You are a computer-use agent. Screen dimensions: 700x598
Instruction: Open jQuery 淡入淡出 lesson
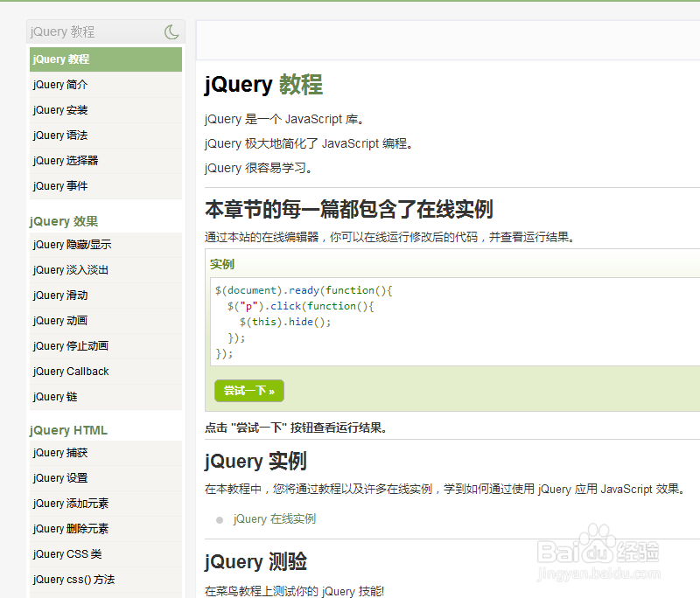click(106, 270)
